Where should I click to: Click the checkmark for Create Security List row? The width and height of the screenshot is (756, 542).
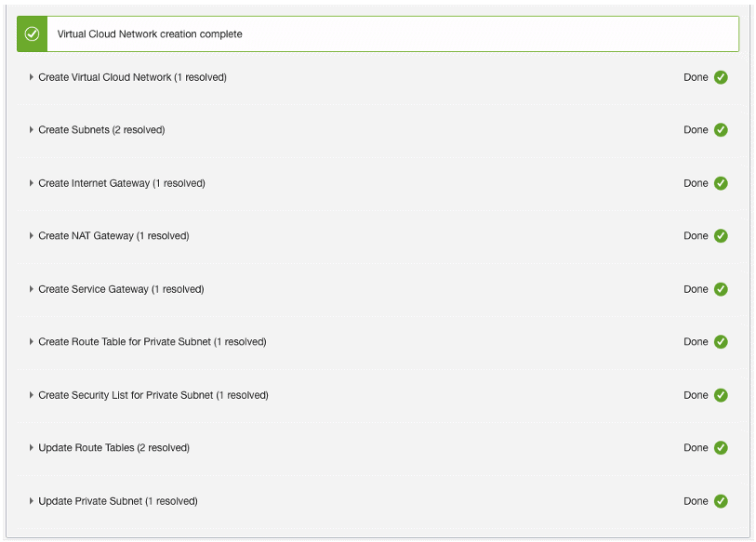[721, 395]
